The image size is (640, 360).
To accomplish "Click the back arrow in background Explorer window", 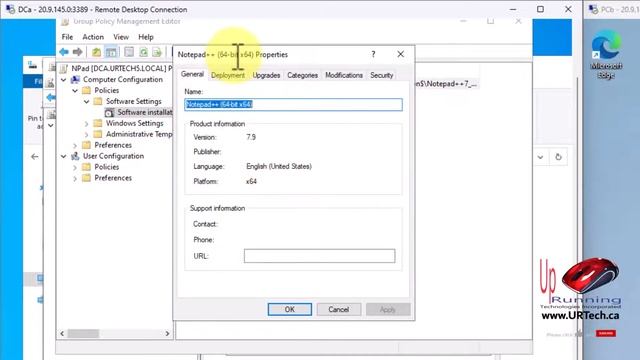I will (x=35, y=156).
